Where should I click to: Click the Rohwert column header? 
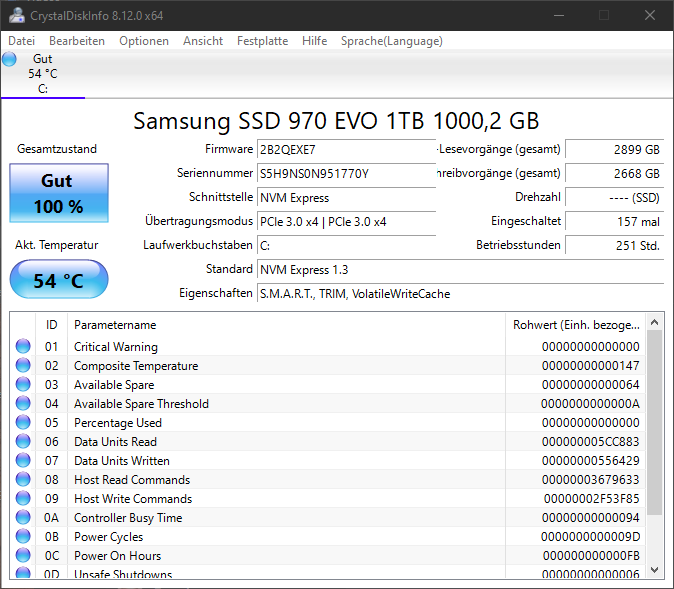(x=576, y=325)
